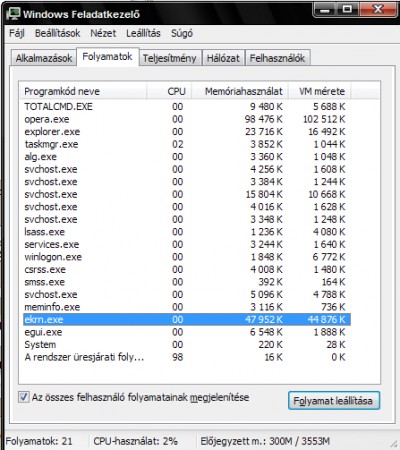
Task: Select the winlogon.exe process
Action: 187,257
